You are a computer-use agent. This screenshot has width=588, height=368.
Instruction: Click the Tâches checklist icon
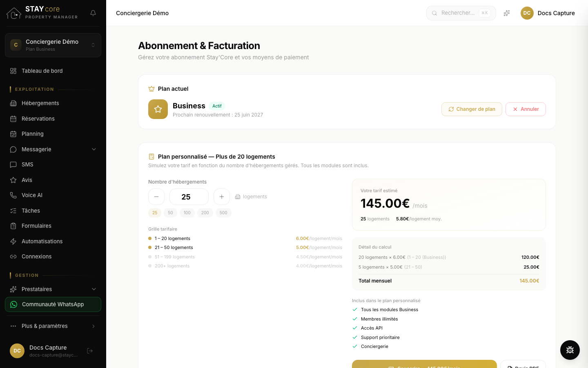pos(13,211)
